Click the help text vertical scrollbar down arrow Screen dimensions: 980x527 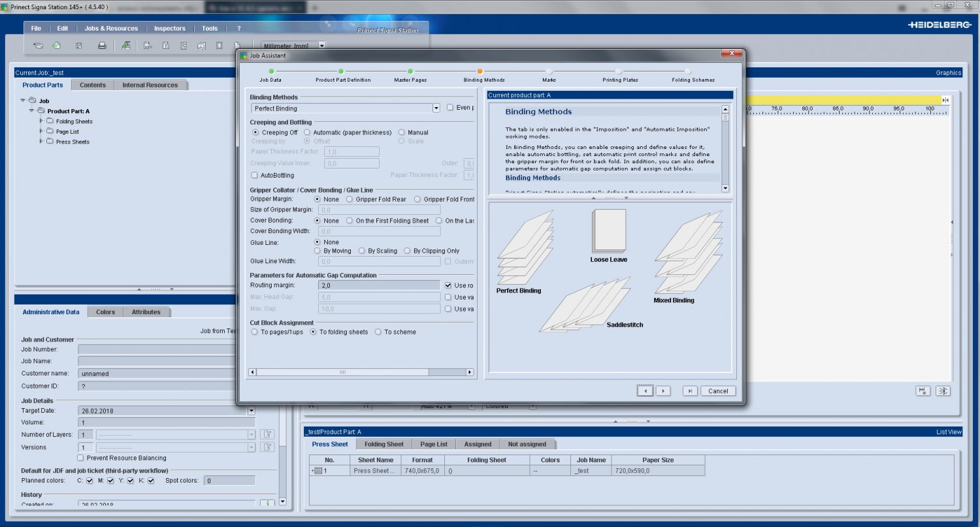point(725,188)
